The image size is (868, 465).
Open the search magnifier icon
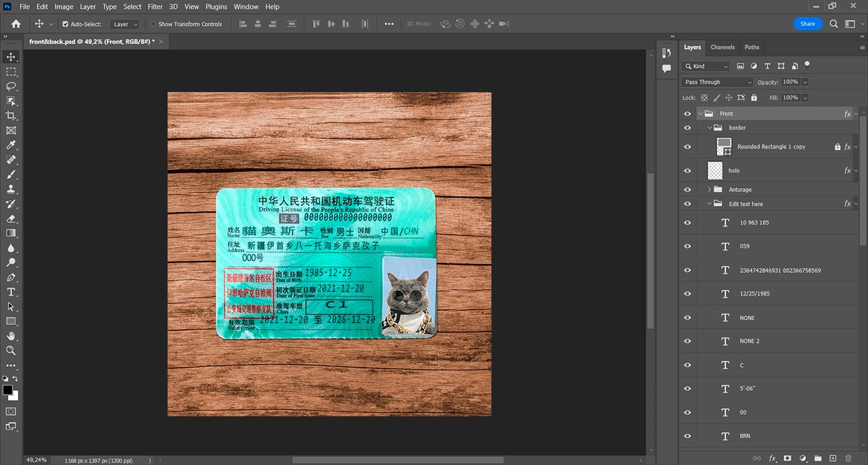point(834,23)
